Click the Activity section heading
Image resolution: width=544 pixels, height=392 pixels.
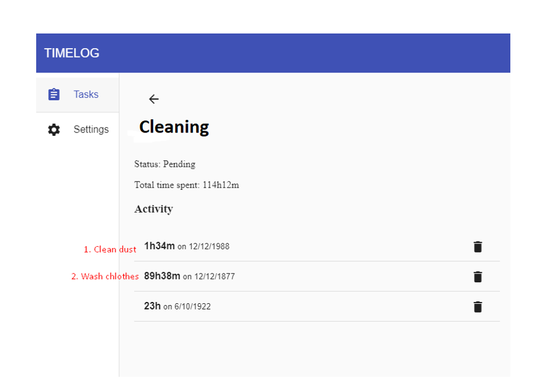pos(154,209)
